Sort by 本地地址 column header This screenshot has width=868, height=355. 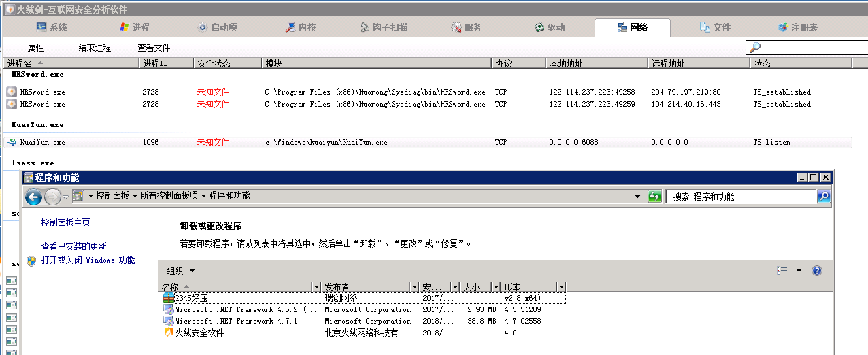[597, 63]
